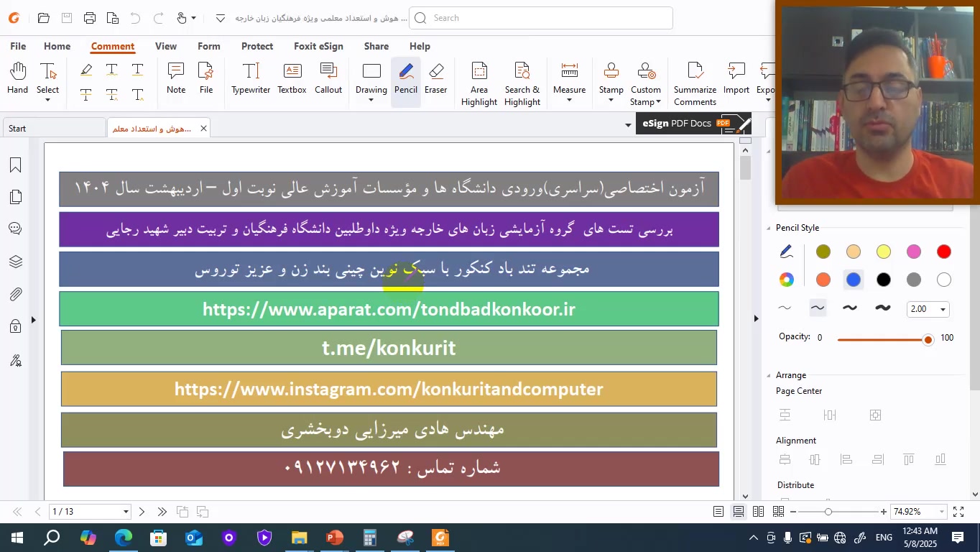Collapse the Pencil Style section
Screen dimensions: 980x552
click(768, 228)
